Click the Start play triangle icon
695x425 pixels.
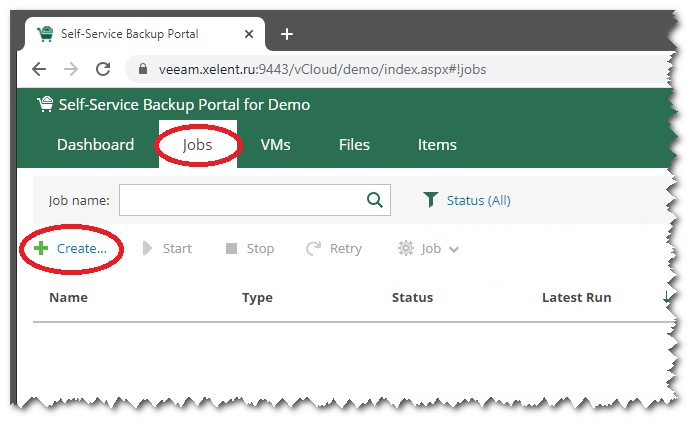point(147,248)
